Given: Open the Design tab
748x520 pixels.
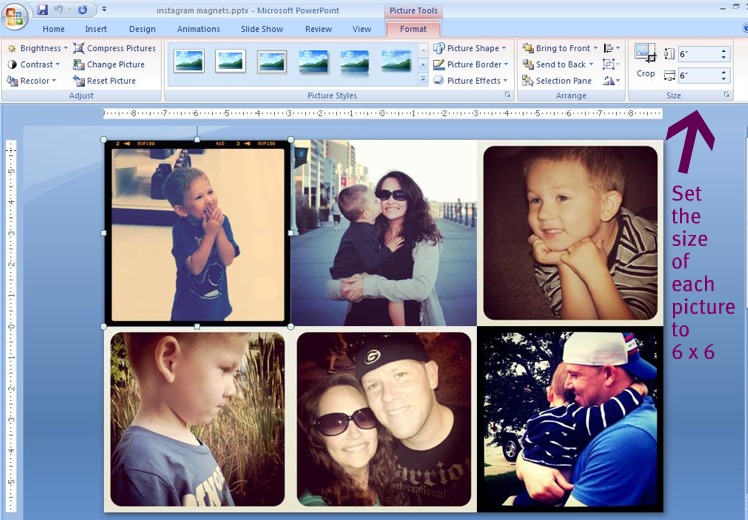Looking at the screenshot, I should 142,29.
